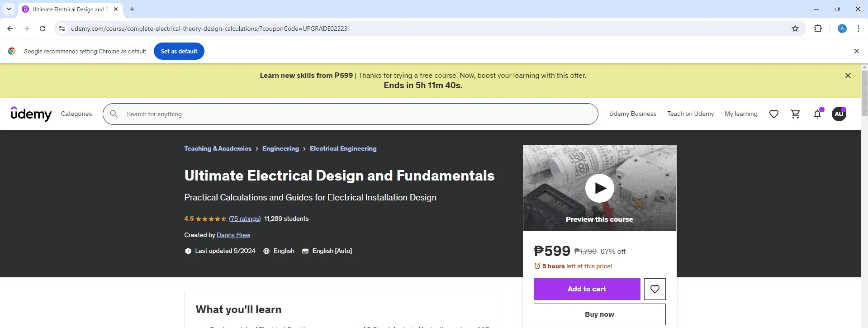Click the What you'll learn heading
868x328 pixels.
click(x=239, y=309)
